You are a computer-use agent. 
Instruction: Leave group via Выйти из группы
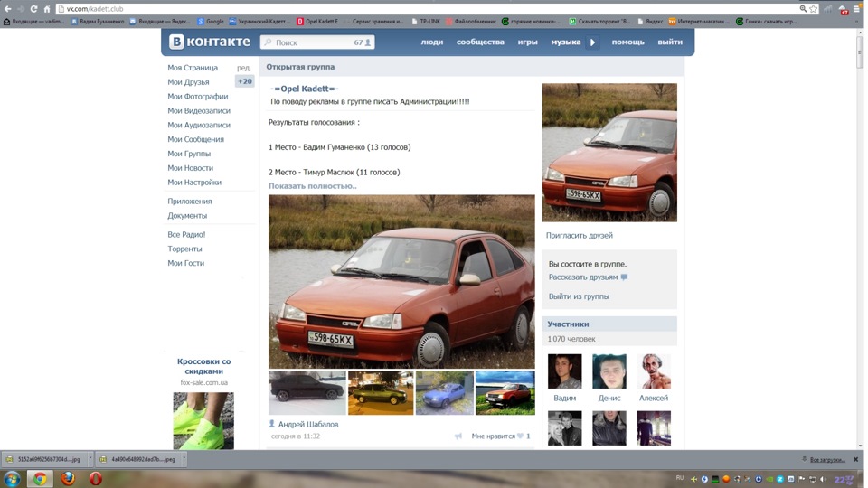[579, 296]
